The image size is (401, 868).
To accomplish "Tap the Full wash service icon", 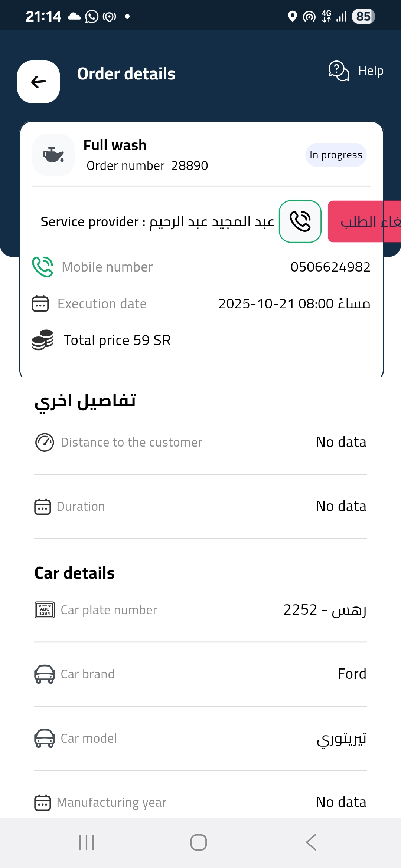I will 53,155.
